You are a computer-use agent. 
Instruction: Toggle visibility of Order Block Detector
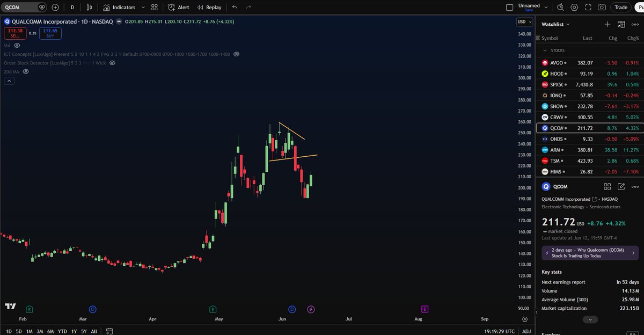(x=112, y=63)
